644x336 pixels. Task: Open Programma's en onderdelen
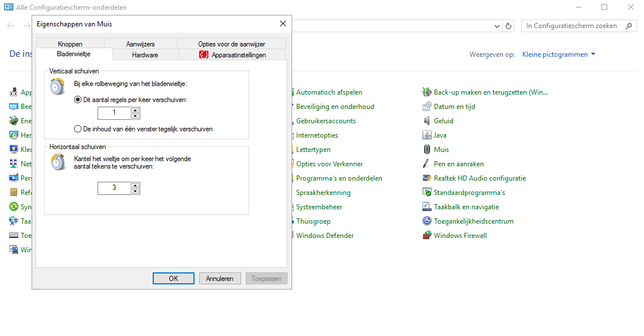click(339, 178)
